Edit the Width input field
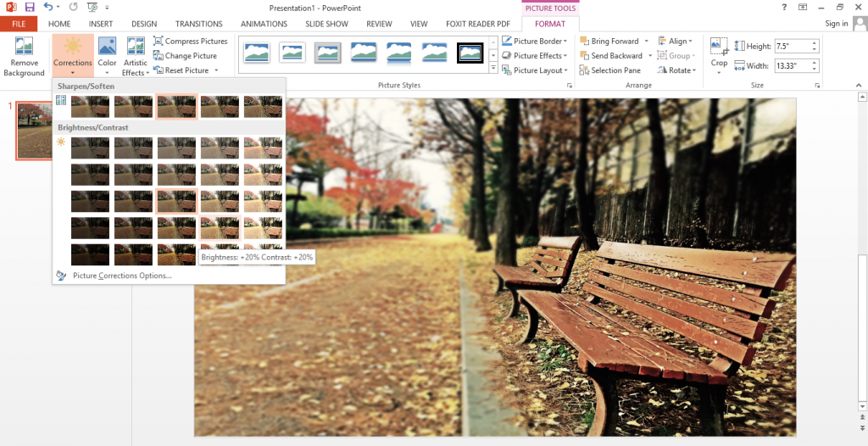Viewport: 868px width, 446px height. point(792,66)
